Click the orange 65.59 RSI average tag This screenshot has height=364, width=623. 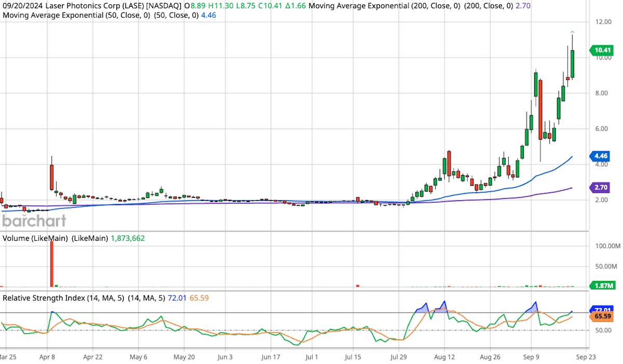click(602, 316)
